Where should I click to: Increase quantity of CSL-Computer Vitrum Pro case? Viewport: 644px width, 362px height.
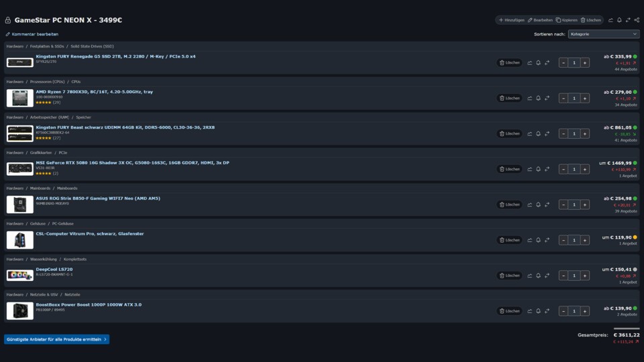(x=585, y=240)
